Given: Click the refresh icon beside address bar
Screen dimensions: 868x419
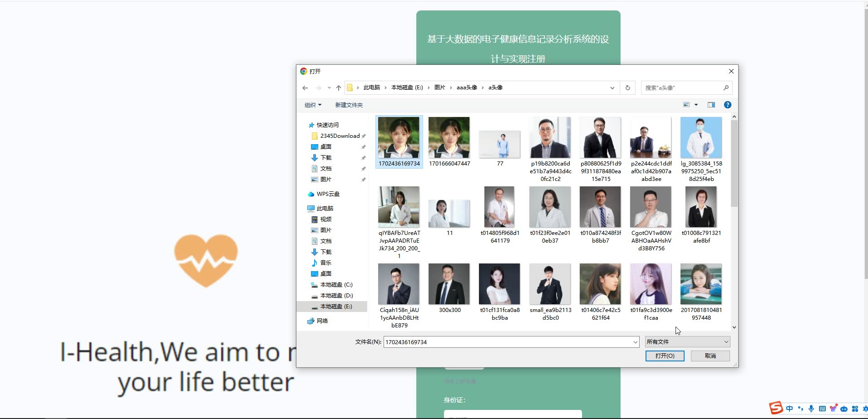Looking at the screenshot, I should [x=627, y=88].
